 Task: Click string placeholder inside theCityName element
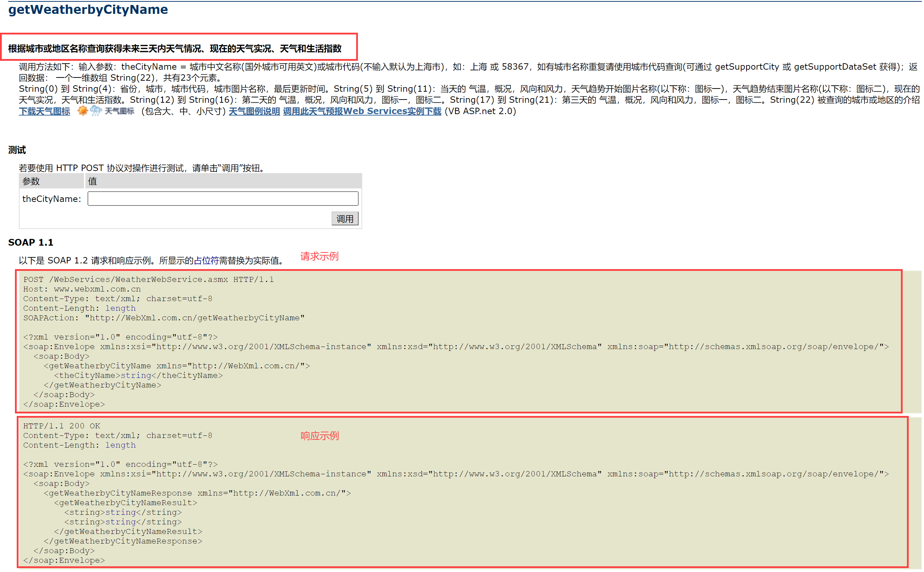pyautogui.click(x=136, y=375)
